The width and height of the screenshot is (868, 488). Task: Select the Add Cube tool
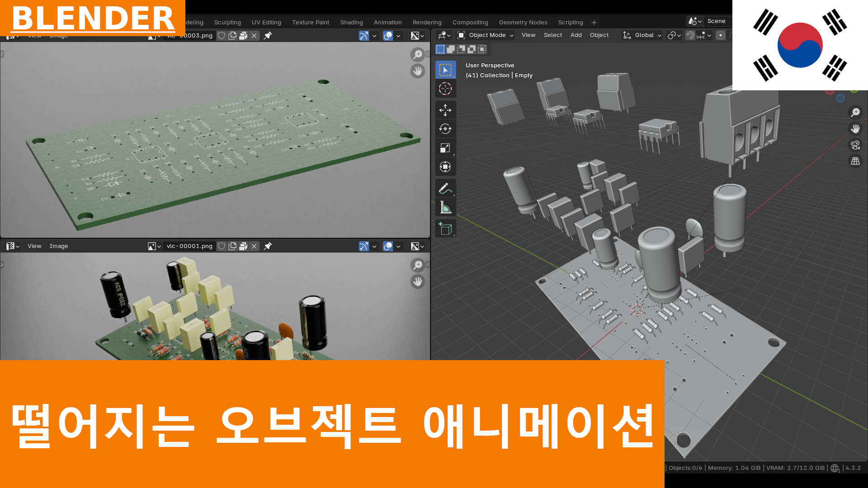(x=445, y=229)
